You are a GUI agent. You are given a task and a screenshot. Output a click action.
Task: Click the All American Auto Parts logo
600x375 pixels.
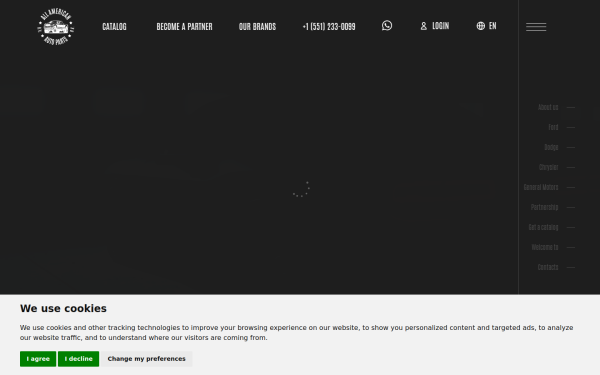(56, 26)
